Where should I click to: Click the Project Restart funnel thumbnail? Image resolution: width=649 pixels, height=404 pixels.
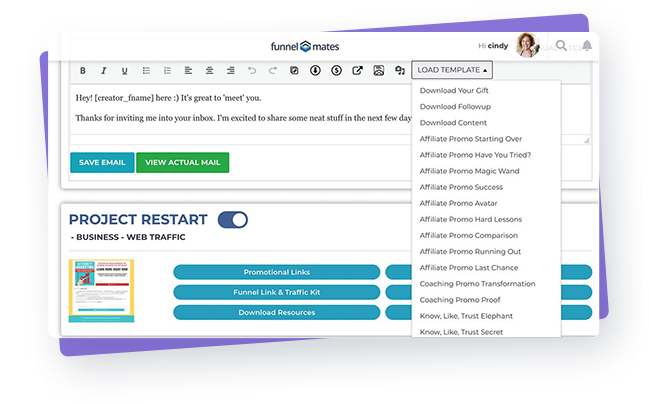tap(101, 291)
